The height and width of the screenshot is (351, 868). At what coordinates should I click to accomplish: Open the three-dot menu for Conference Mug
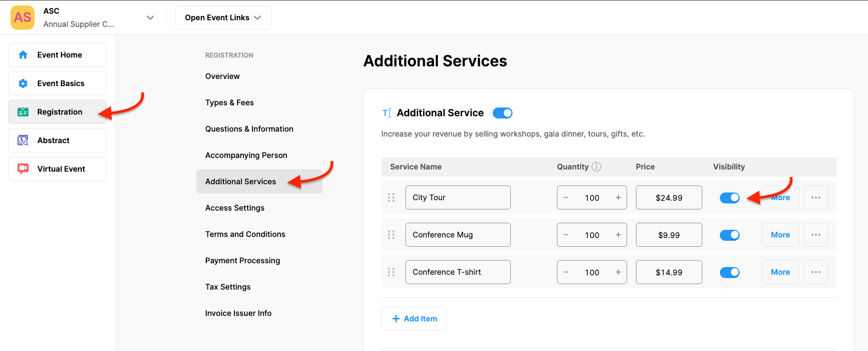tap(815, 235)
